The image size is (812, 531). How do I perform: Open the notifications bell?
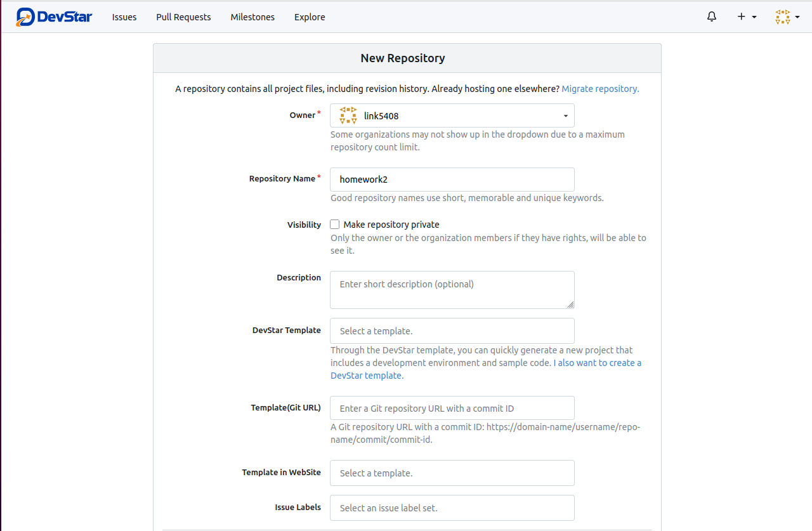[712, 17]
